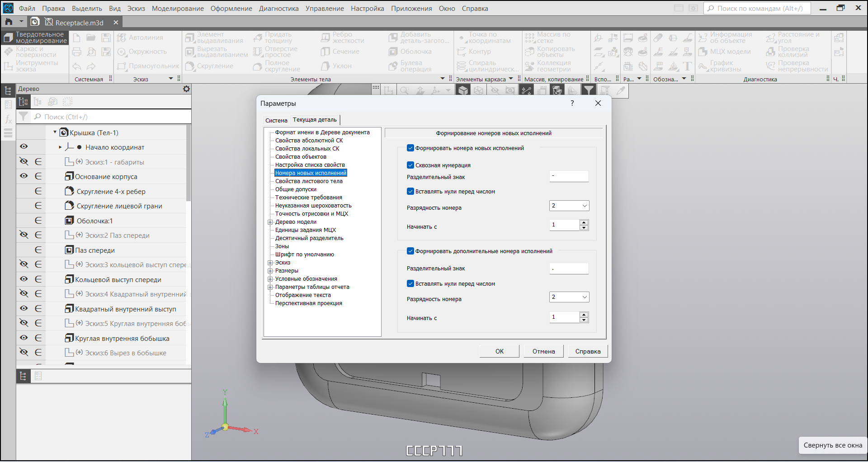
Task: Click the tree filter funnel icon
Action: coord(24,117)
